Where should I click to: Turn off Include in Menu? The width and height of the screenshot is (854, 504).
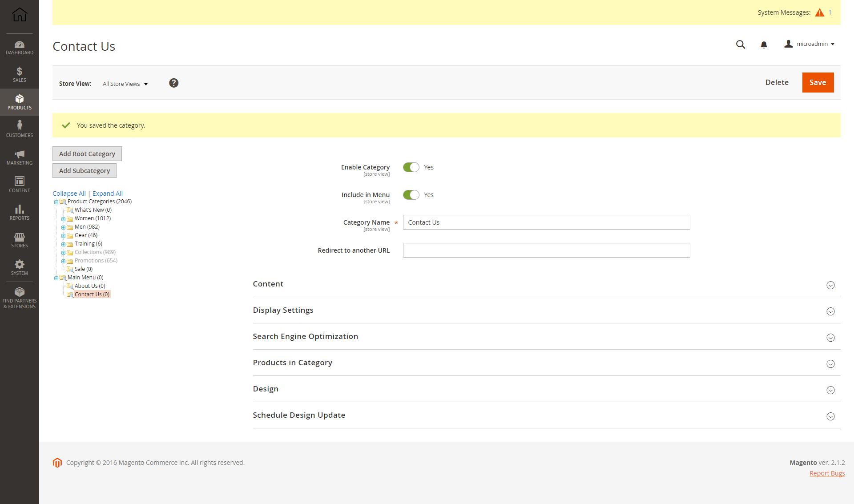point(411,195)
